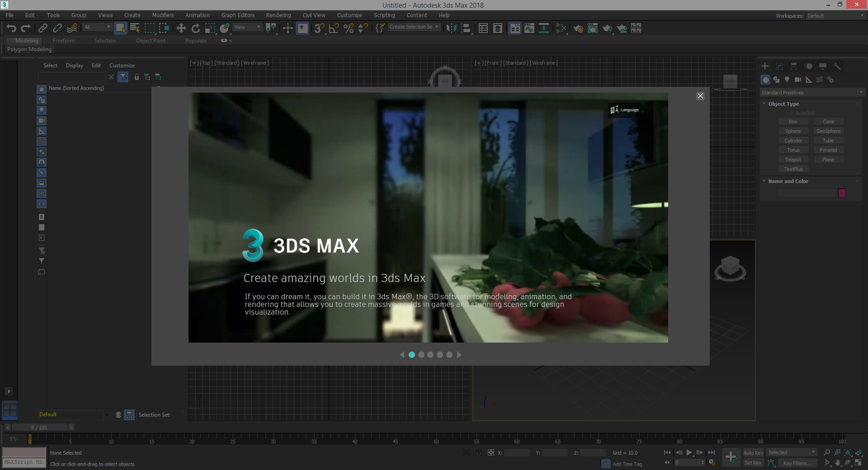Toggle the Scene Explorer icon
This screenshot has height=470, width=868.
tap(483, 28)
